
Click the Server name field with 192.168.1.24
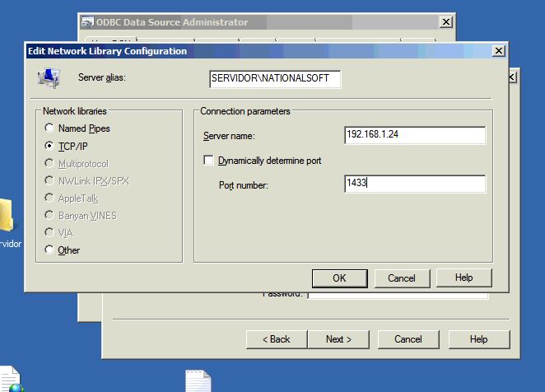[x=415, y=135]
